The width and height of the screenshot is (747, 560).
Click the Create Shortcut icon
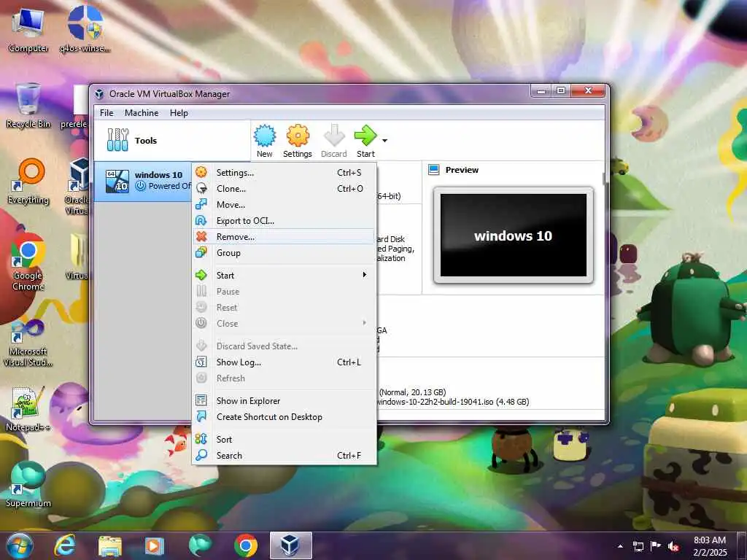[201, 416]
